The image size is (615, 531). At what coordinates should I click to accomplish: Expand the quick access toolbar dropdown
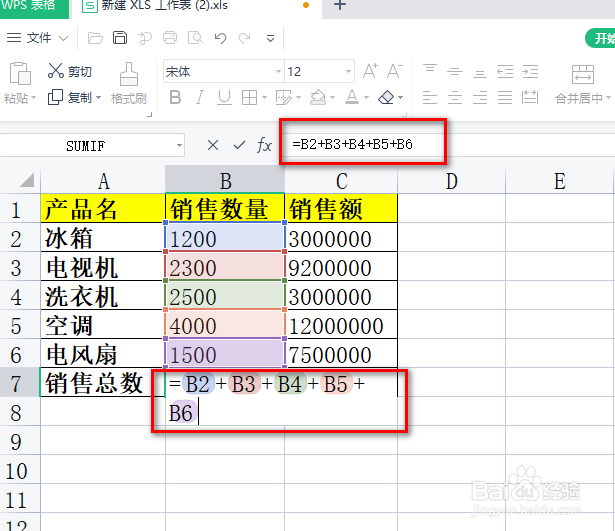pyautogui.click(x=270, y=38)
